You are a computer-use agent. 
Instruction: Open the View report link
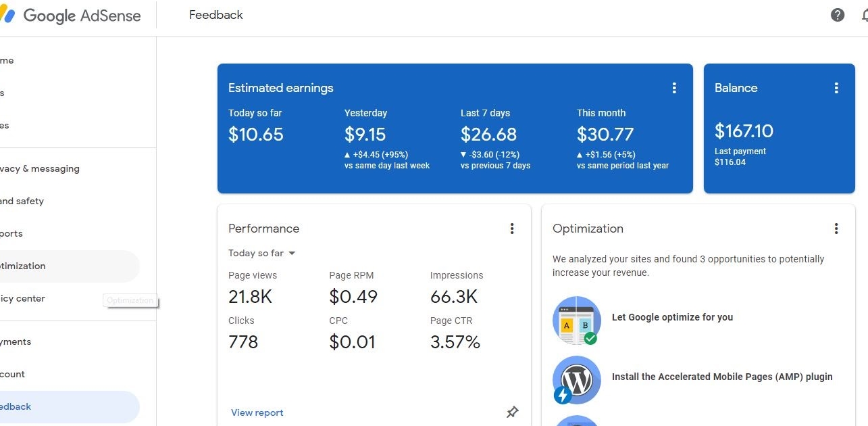point(257,412)
